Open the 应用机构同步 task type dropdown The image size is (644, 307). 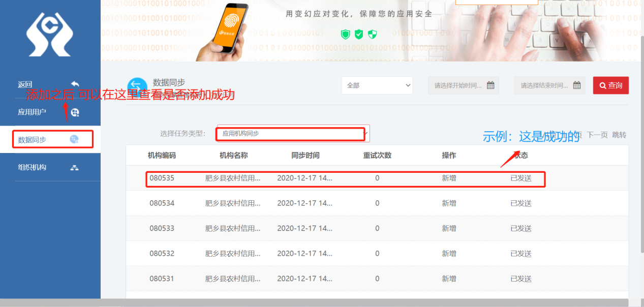click(x=291, y=133)
